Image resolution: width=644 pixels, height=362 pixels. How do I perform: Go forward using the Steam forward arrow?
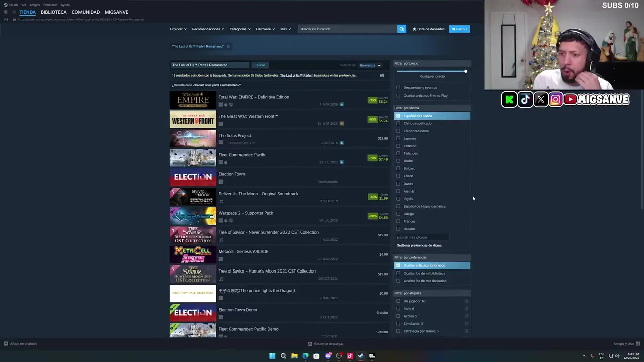pos(14,12)
